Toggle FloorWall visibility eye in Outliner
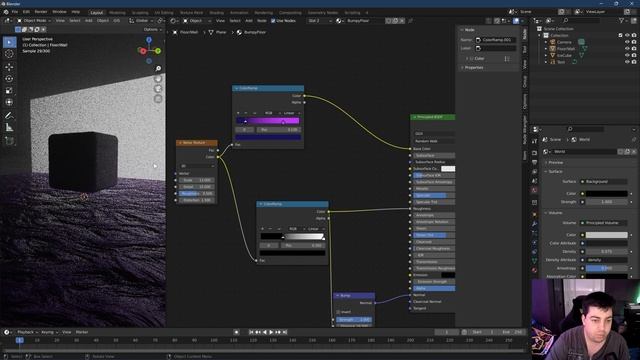Image resolution: width=640 pixels, height=360 pixels. click(x=627, y=49)
